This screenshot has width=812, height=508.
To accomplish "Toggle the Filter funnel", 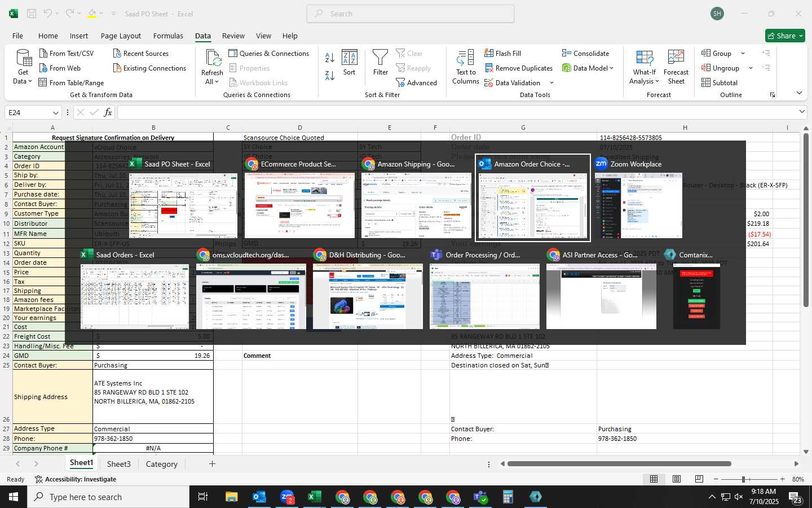I will click(381, 63).
